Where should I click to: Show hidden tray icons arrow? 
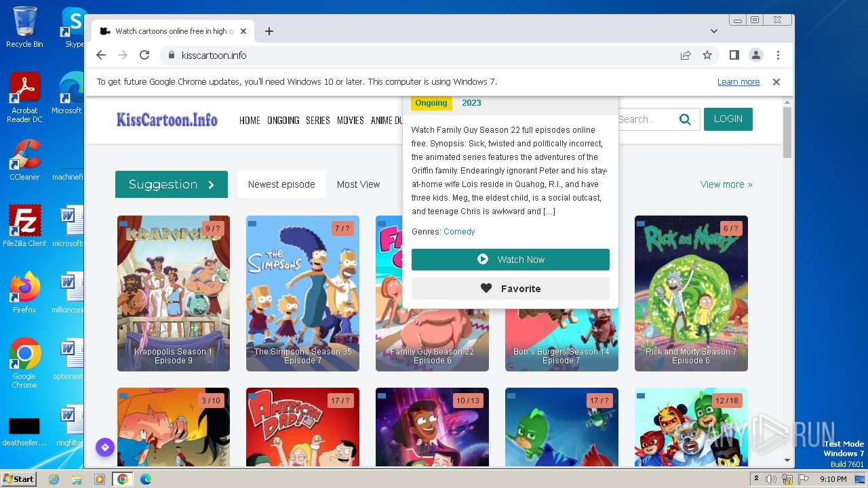point(757,479)
